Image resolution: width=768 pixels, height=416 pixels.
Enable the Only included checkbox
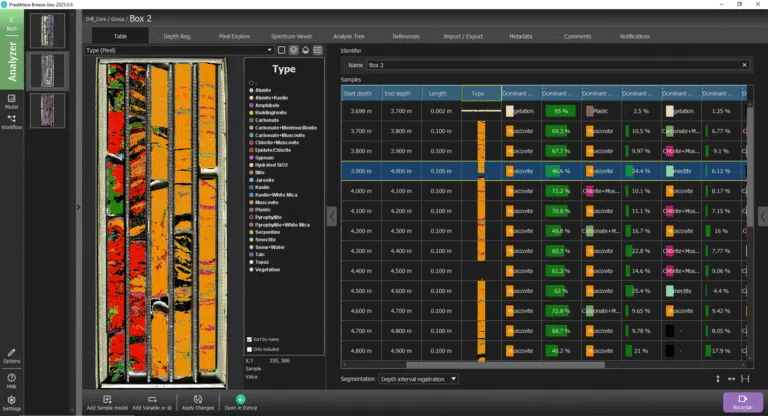(250, 349)
